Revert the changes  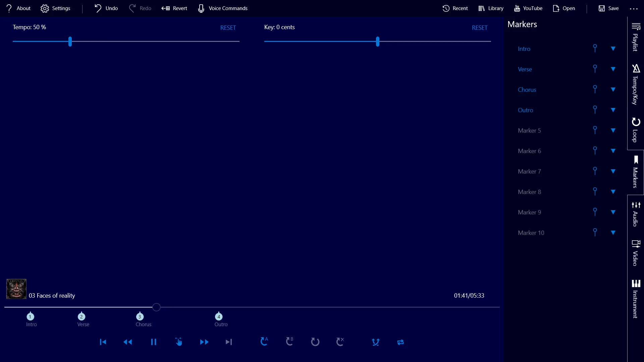[x=174, y=8]
